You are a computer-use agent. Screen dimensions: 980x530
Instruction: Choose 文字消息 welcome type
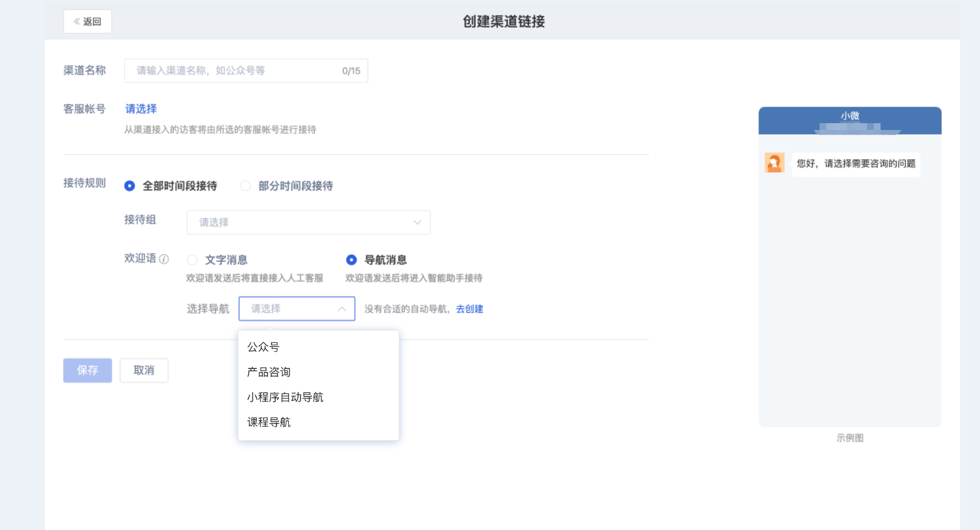217,260
